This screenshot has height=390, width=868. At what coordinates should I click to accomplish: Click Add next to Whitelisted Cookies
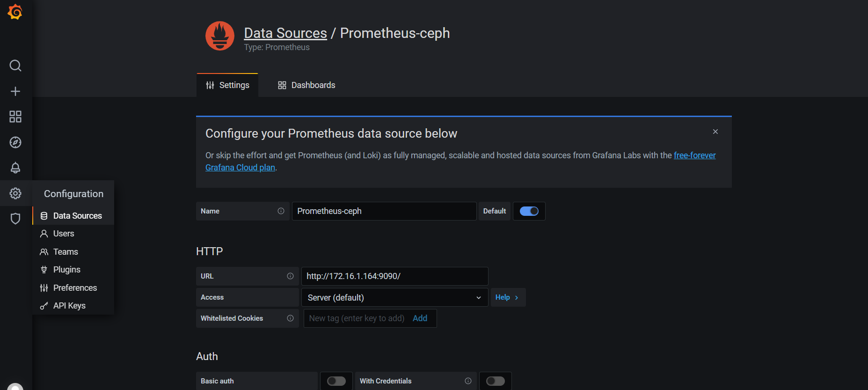pyautogui.click(x=420, y=318)
